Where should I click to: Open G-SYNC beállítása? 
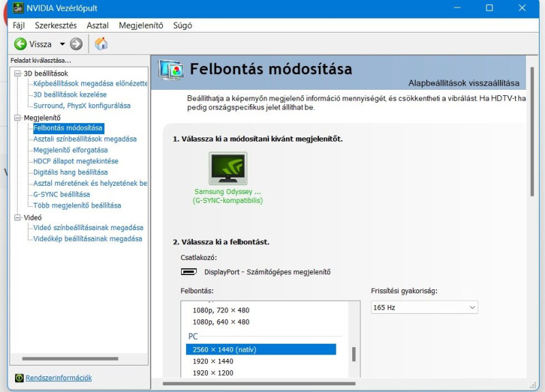pos(61,195)
